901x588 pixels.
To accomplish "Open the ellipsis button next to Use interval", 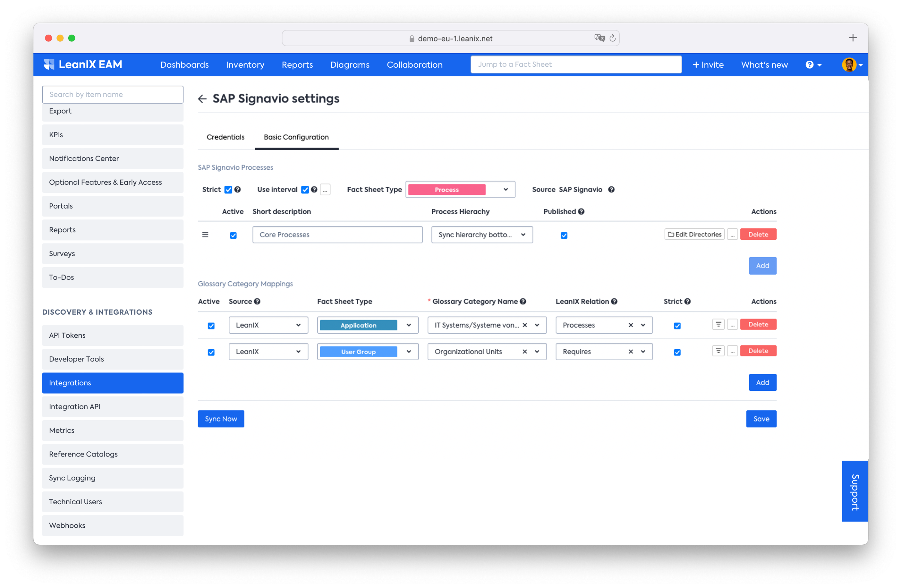I will pyautogui.click(x=325, y=189).
